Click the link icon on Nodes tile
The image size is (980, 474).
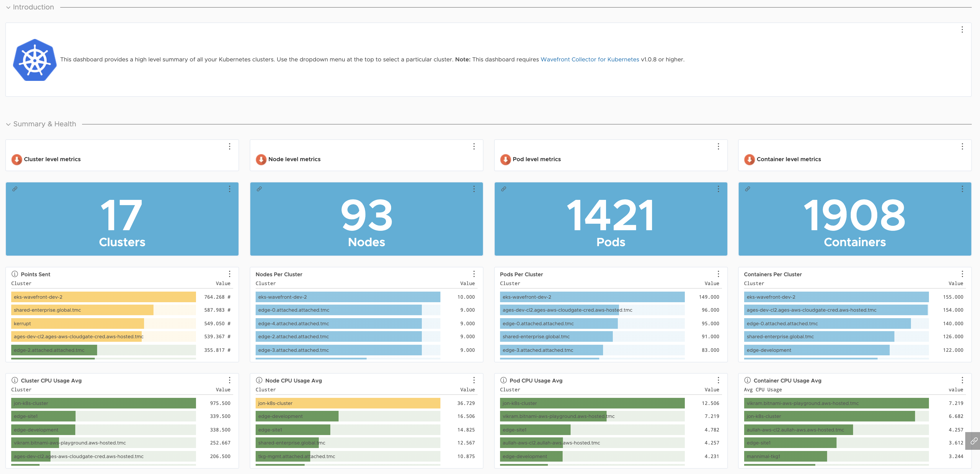pos(259,189)
